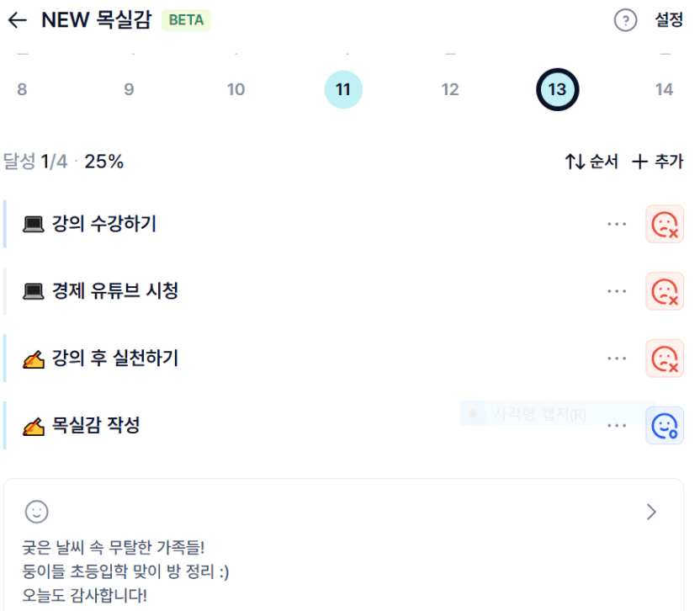Click the laptop icon beside 강의 수강하기
This screenshot has height=611, width=700.
coord(33,224)
